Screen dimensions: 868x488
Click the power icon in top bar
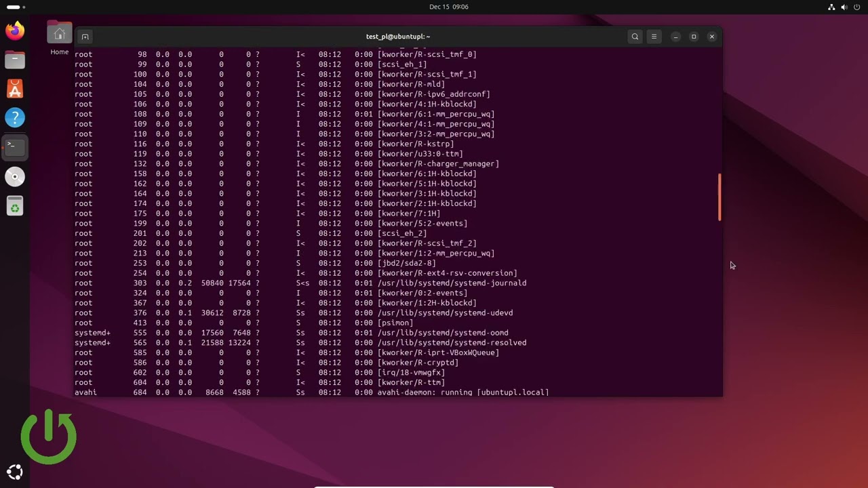pyautogui.click(x=857, y=7)
